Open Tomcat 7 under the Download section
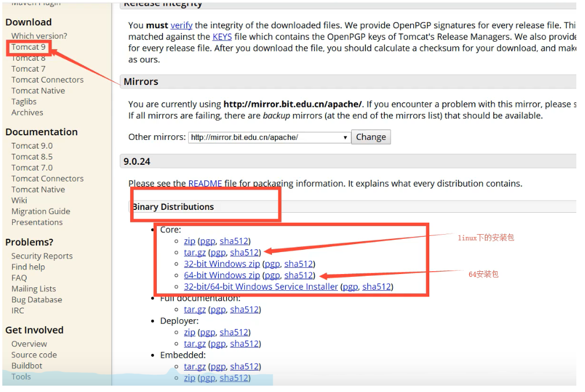This screenshot has width=585, height=392. (x=28, y=69)
